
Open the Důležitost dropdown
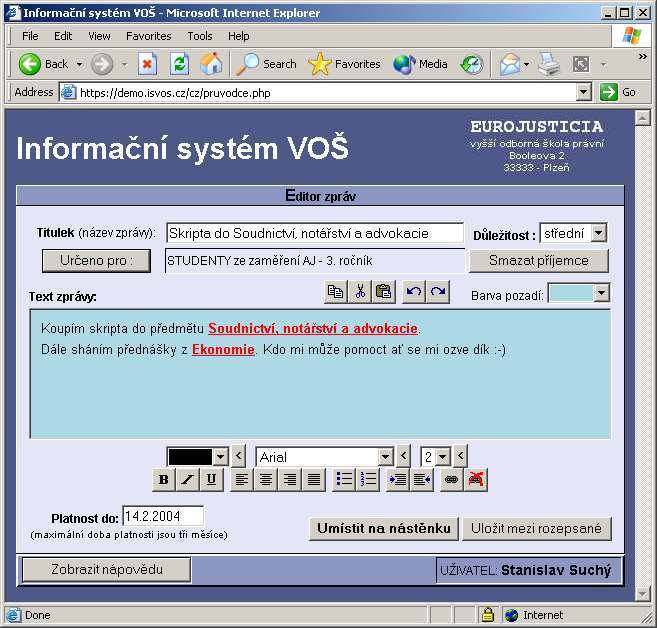(x=599, y=233)
